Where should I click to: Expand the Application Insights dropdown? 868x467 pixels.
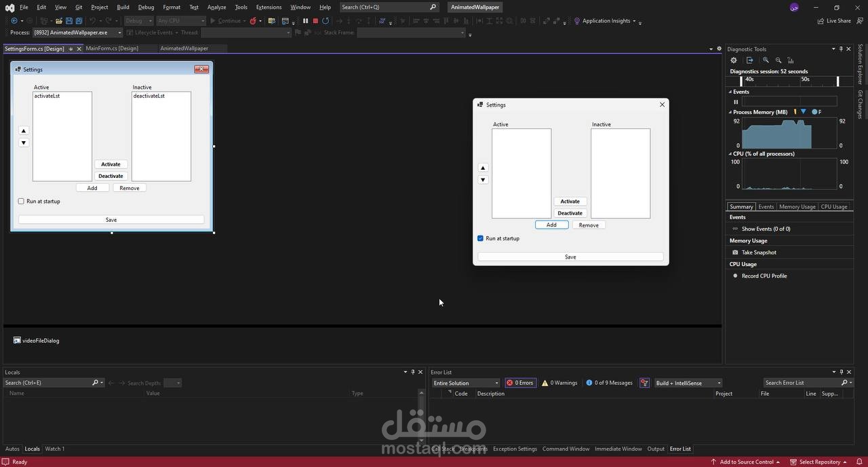634,21
